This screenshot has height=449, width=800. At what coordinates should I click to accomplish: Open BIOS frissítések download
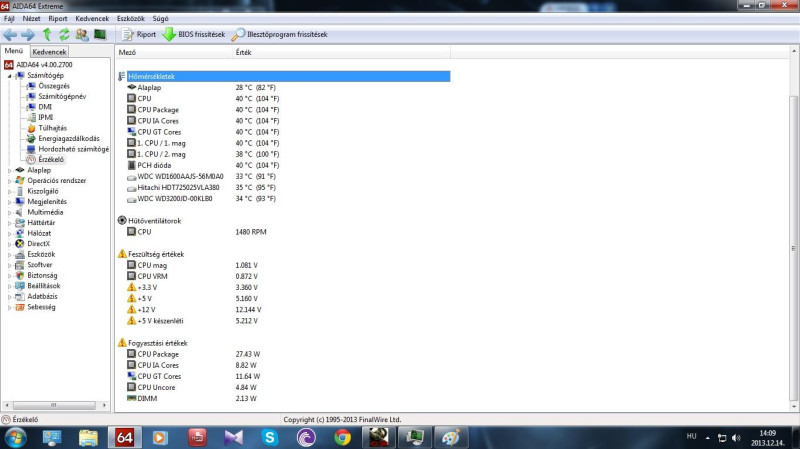(x=194, y=35)
